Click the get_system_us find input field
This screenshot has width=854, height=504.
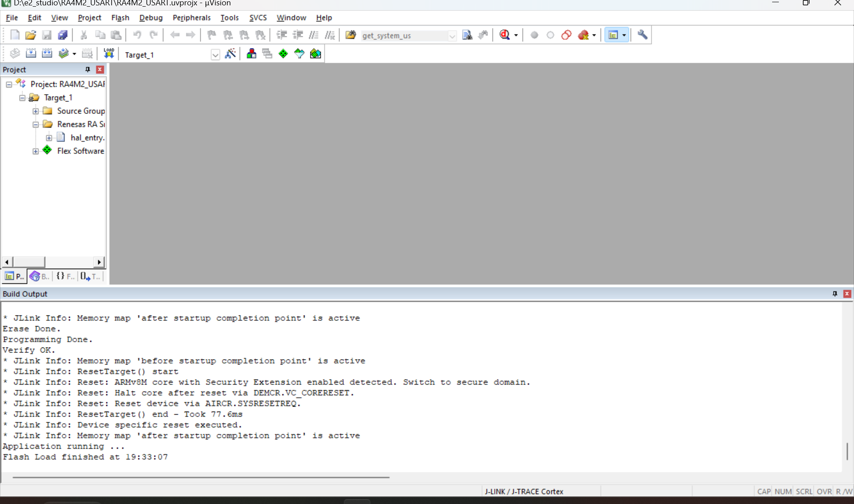(404, 36)
